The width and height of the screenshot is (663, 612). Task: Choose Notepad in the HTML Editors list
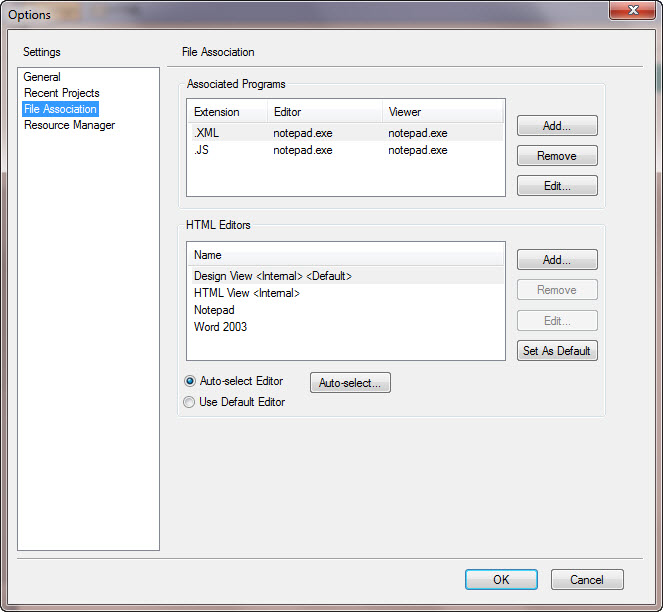coord(214,310)
